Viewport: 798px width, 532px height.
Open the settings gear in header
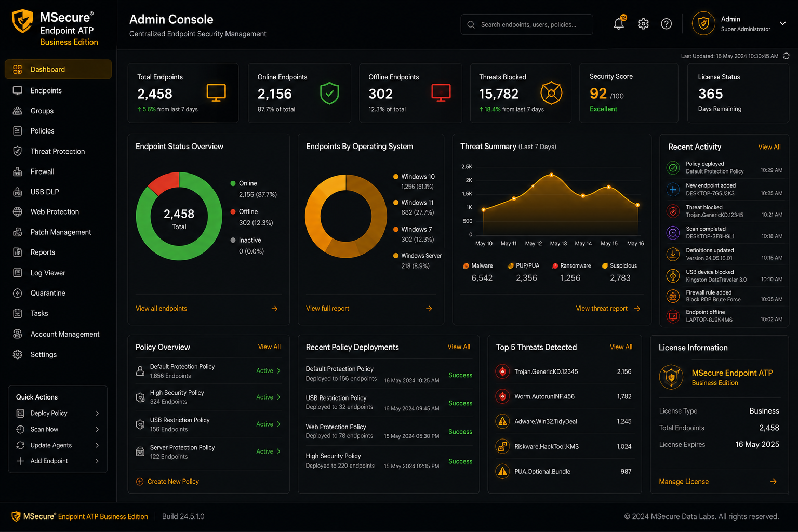(643, 24)
